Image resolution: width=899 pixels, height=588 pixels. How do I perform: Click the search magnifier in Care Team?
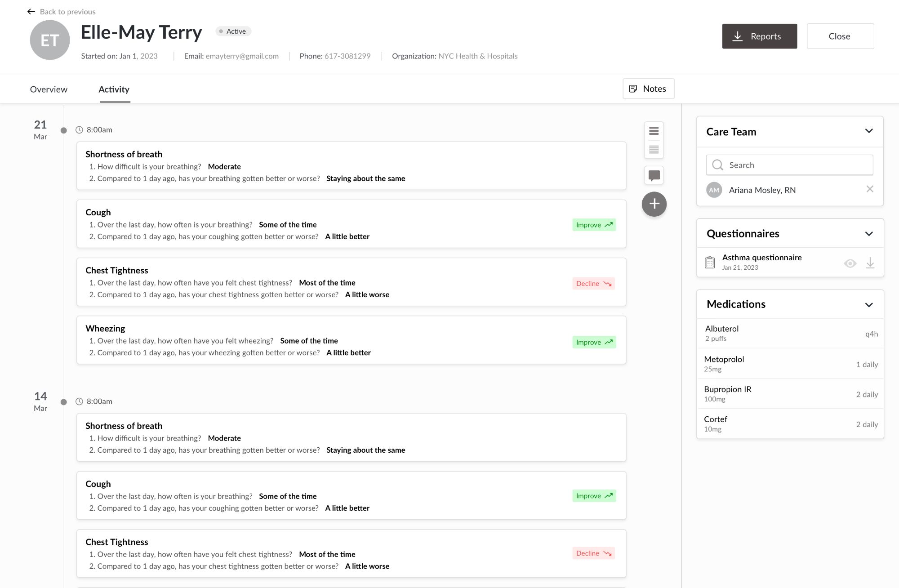coord(718,165)
